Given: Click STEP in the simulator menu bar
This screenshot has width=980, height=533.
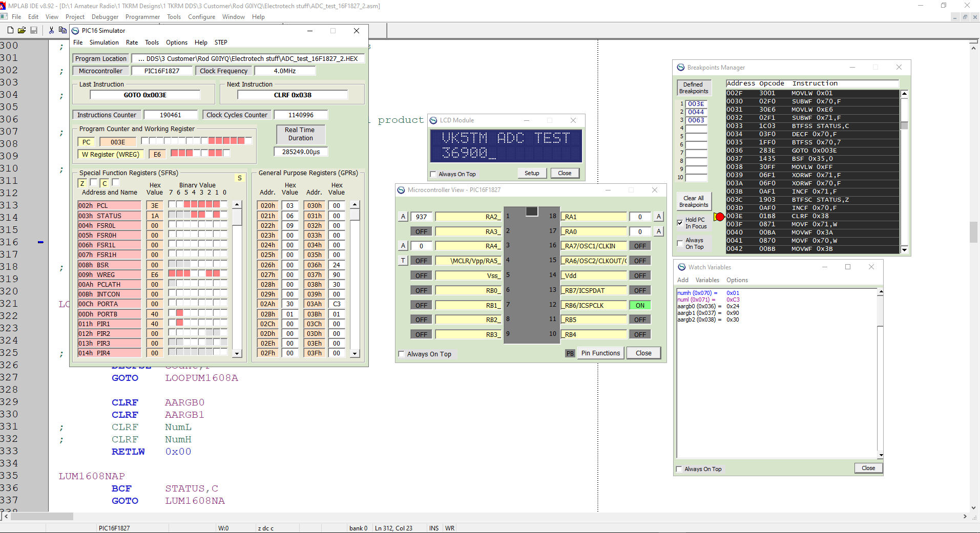Looking at the screenshot, I should click(221, 42).
